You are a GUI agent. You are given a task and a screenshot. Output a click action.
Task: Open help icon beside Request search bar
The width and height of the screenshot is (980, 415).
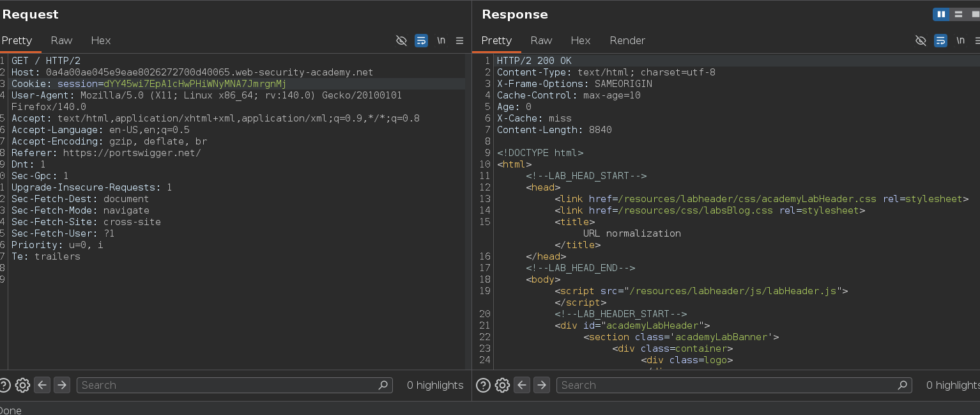(x=4, y=385)
